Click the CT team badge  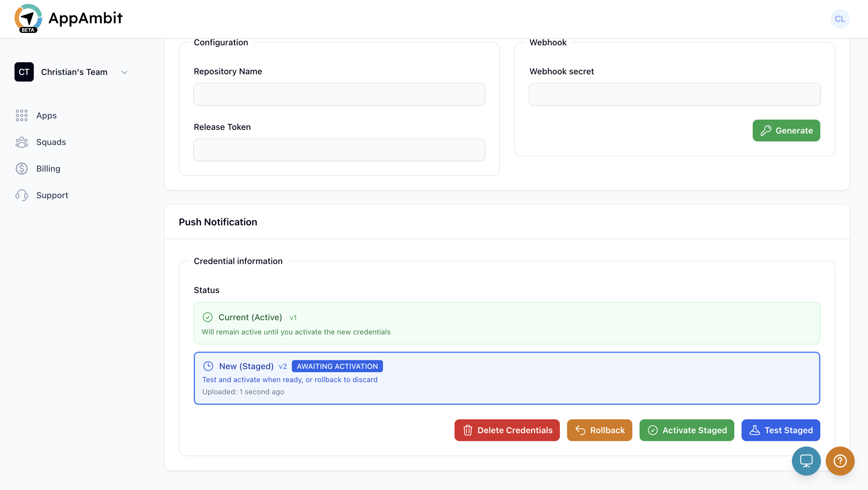pyautogui.click(x=24, y=72)
